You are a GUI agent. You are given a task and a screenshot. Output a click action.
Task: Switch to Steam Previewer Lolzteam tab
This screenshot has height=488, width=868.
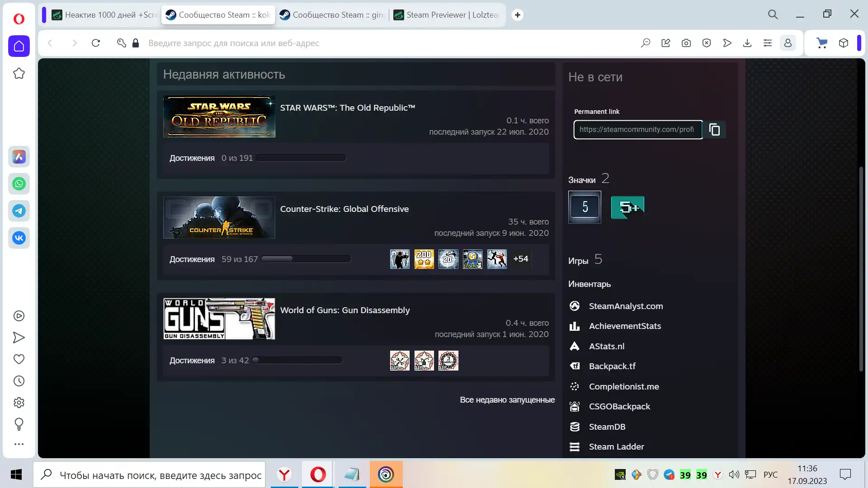pyautogui.click(x=447, y=15)
